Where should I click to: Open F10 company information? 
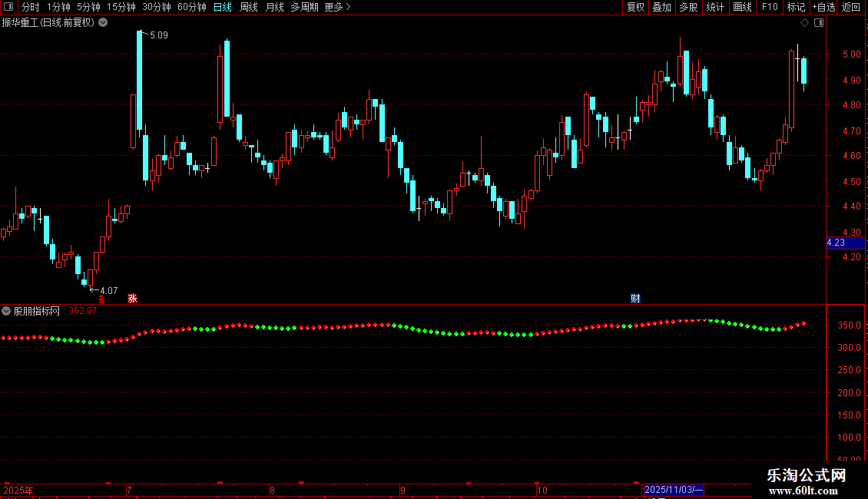[x=770, y=7]
